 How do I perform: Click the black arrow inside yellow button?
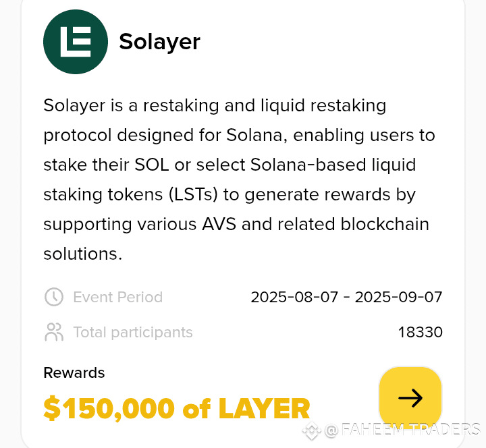click(410, 398)
